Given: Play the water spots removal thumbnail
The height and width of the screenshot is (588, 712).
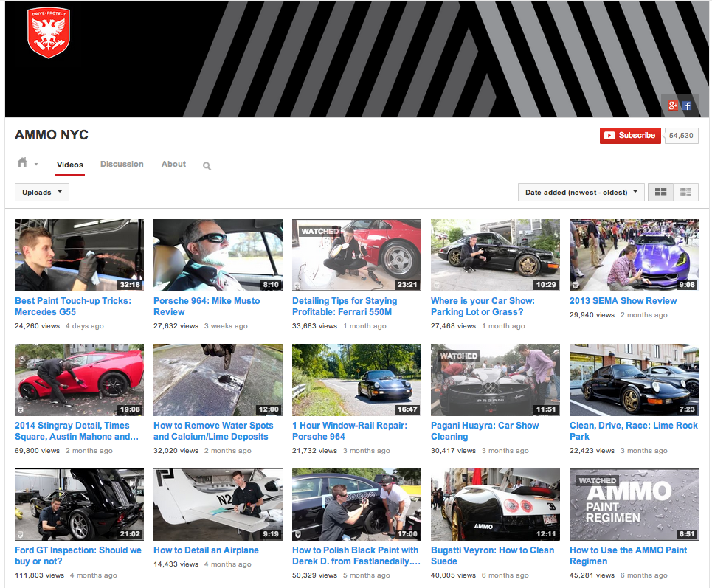Looking at the screenshot, I should point(218,380).
